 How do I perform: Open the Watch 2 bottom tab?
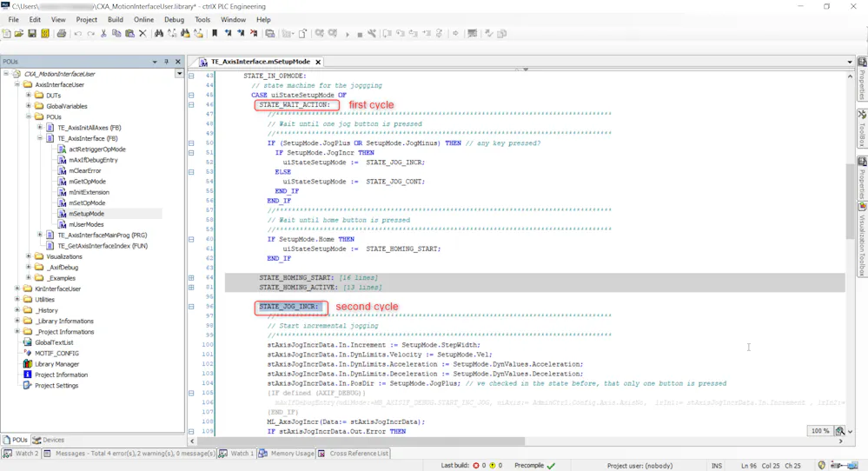coord(21,454)
